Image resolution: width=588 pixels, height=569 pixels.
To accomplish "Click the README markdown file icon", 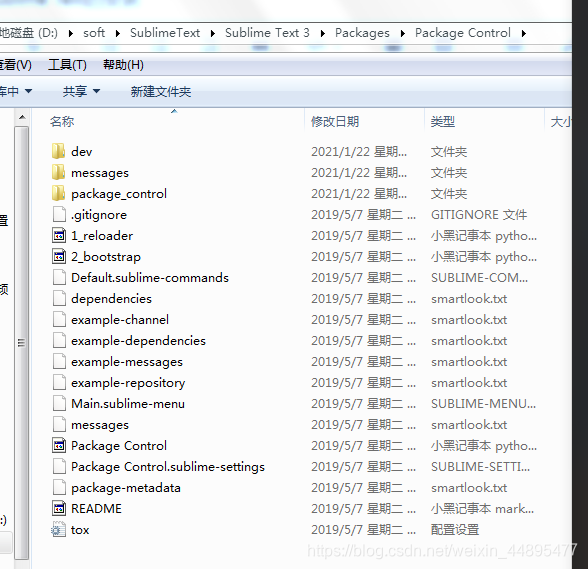I will point(59,509).
